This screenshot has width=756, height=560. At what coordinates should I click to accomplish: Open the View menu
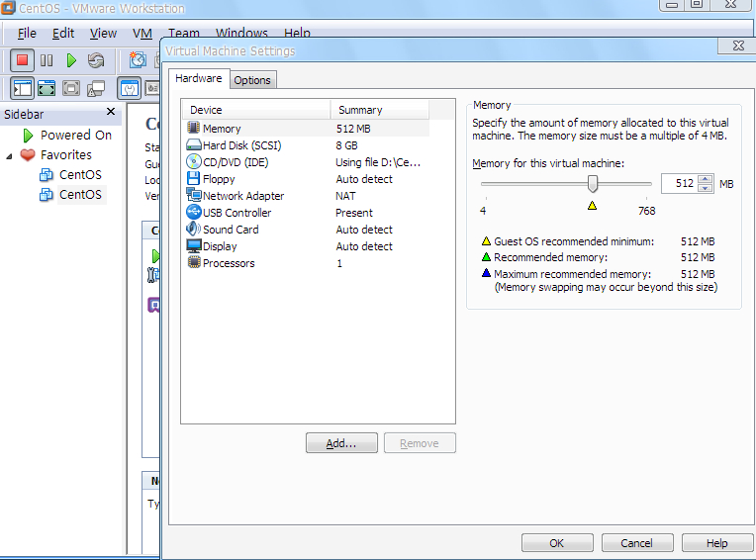103,34
